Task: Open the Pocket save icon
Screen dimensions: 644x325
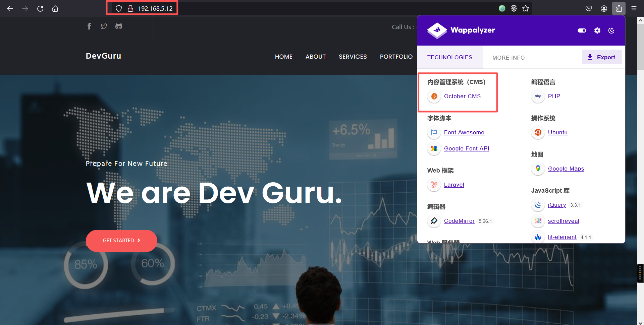Action: (x=589, y=8)
